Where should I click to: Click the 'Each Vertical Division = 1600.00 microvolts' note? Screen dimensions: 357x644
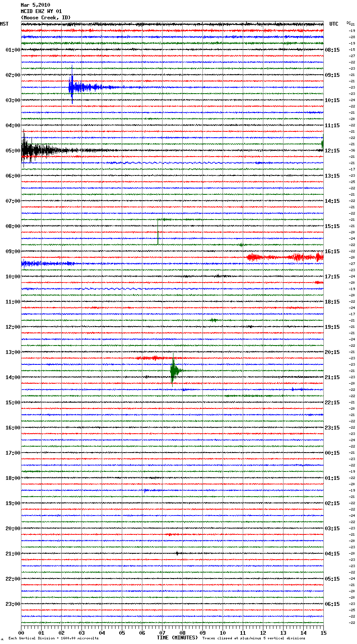(53, 638)
